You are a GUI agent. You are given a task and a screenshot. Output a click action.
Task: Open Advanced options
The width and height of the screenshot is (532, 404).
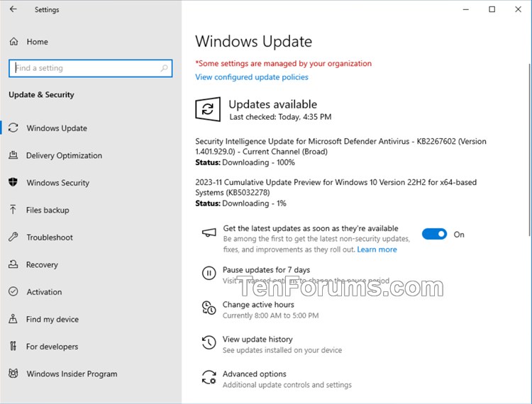click(255, 374)
